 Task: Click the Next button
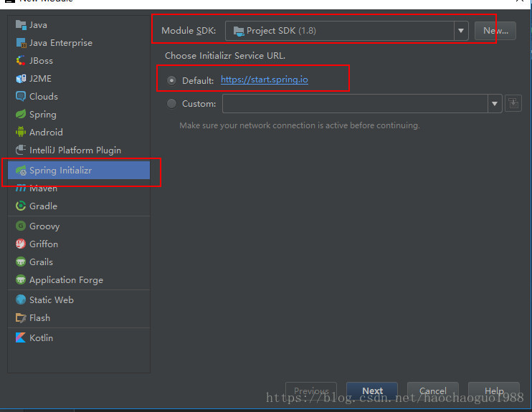(x=372, y=391)
